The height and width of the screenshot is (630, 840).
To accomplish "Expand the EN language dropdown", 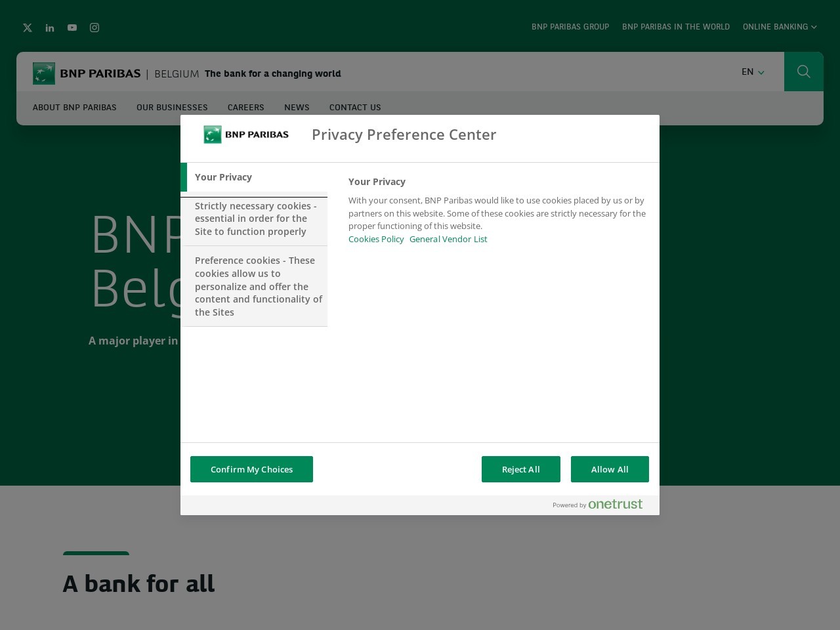I will (753, 72).
